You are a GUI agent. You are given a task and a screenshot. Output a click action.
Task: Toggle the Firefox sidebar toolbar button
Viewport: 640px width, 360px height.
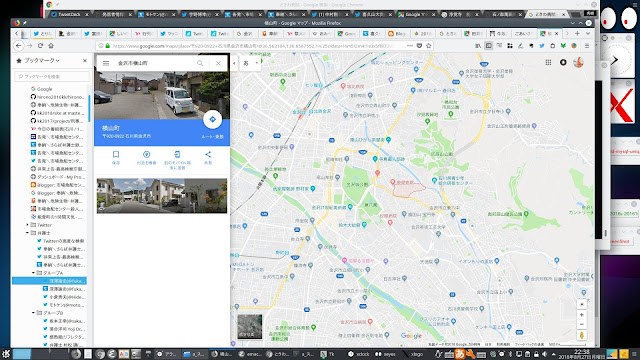(x=489, y=46)
